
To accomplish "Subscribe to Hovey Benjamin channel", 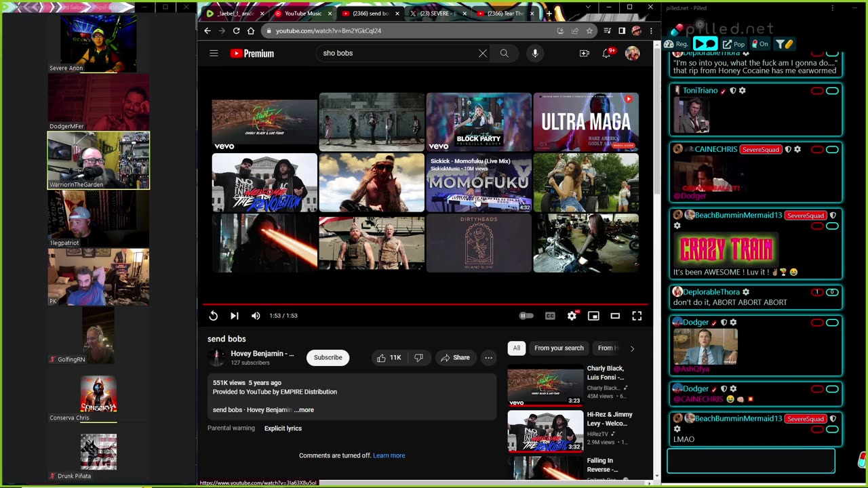I will click(328, 358).
